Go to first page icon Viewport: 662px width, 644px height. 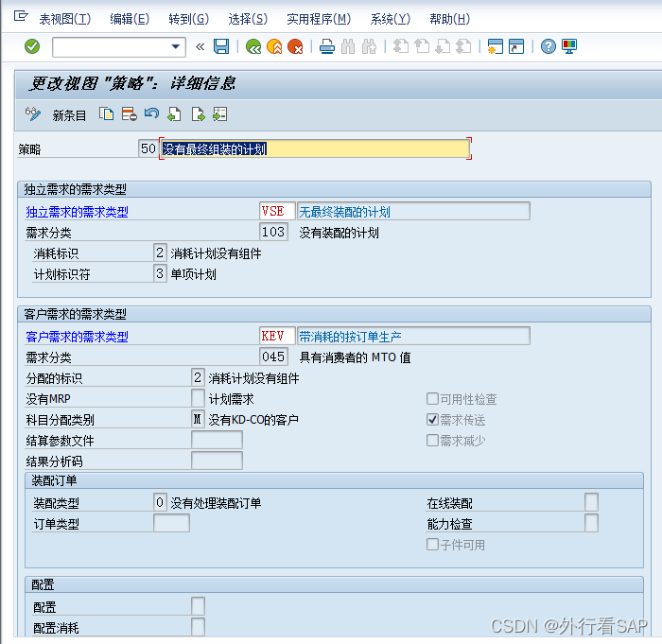[x=401, y=46]
